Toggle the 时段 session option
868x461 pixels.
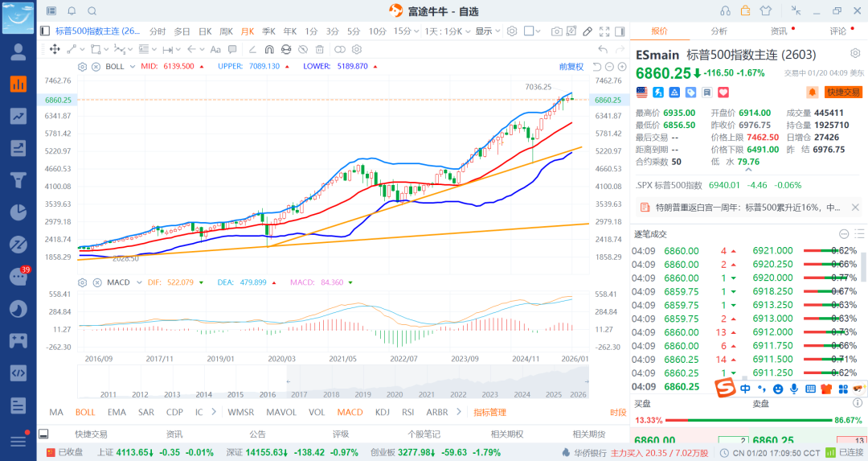point(617,412)
